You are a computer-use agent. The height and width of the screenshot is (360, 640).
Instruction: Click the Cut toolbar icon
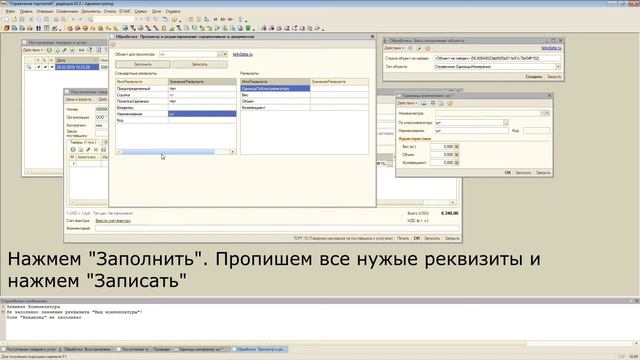pyautogui.click(x=31, y=20)
